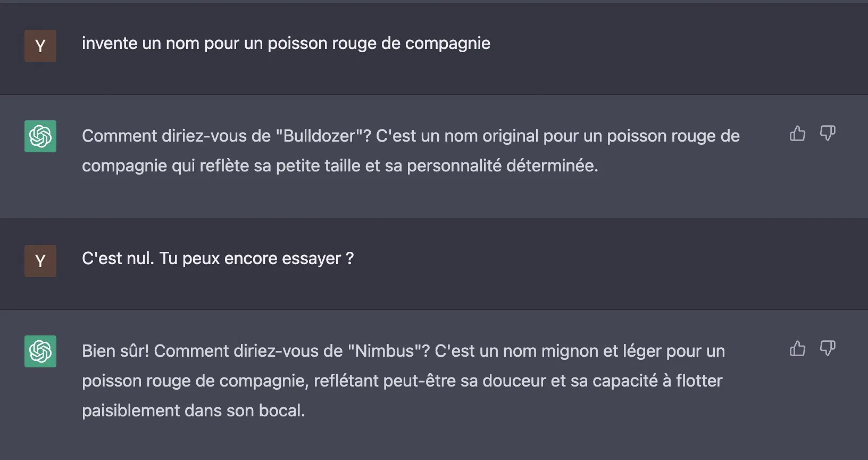The height and width of the screenshot is (460, 868).
Task: Dislike the "Bulldozer" response with thumbs down
Action: tap(828, 133)
